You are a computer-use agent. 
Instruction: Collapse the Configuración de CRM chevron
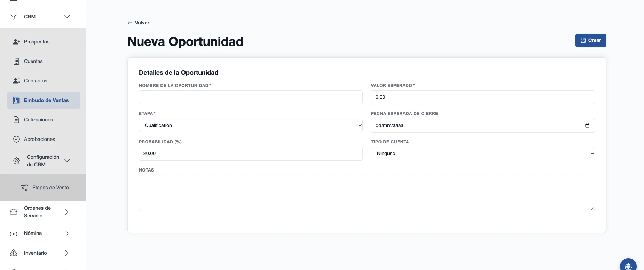[x=67, y=161]
